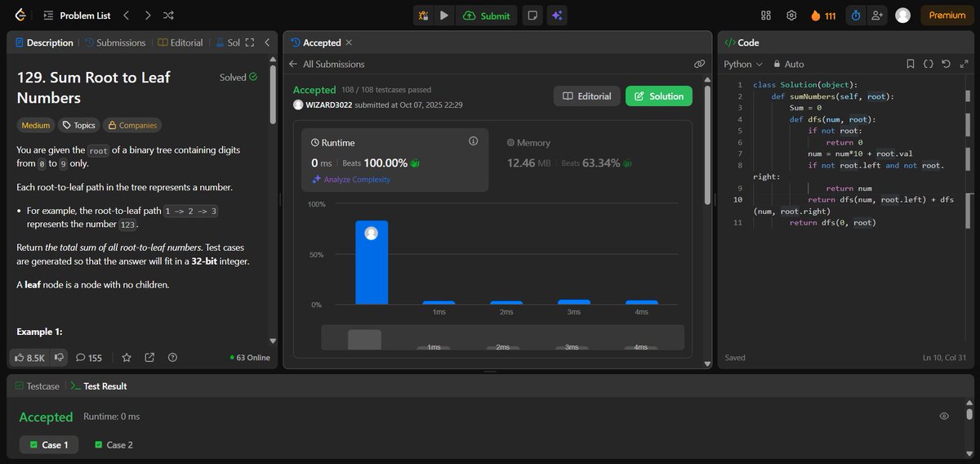Collapse description panel with left chevron

[267, 42]
